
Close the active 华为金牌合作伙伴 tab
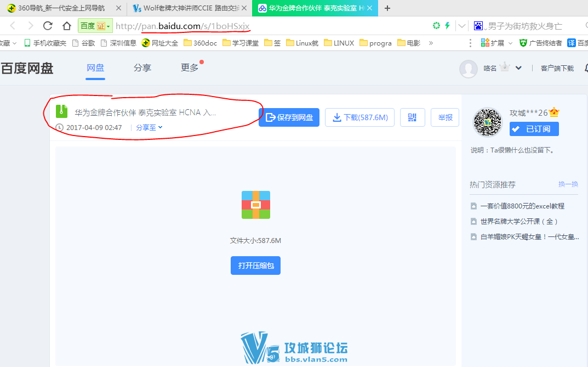point(370,8)
